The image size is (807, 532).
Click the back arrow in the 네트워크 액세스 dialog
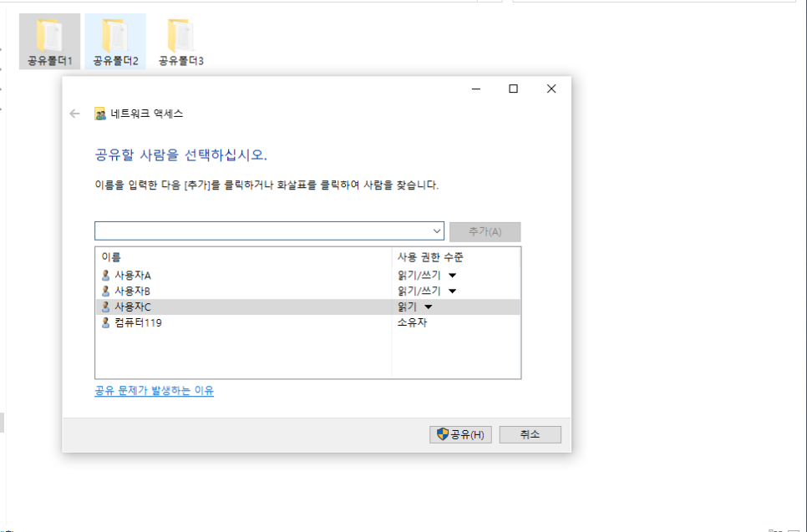[74, 114]
